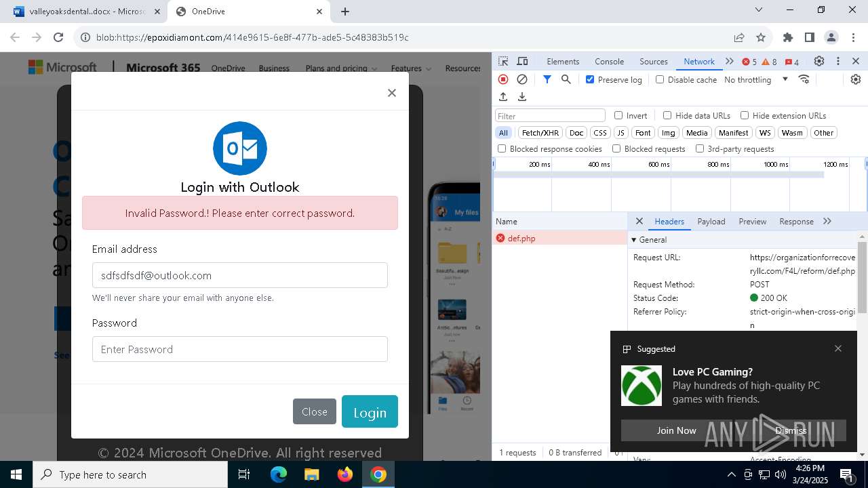The image size is (868, 488).
Task: Expand Features menu on Microsoft page
Action: 411,68
